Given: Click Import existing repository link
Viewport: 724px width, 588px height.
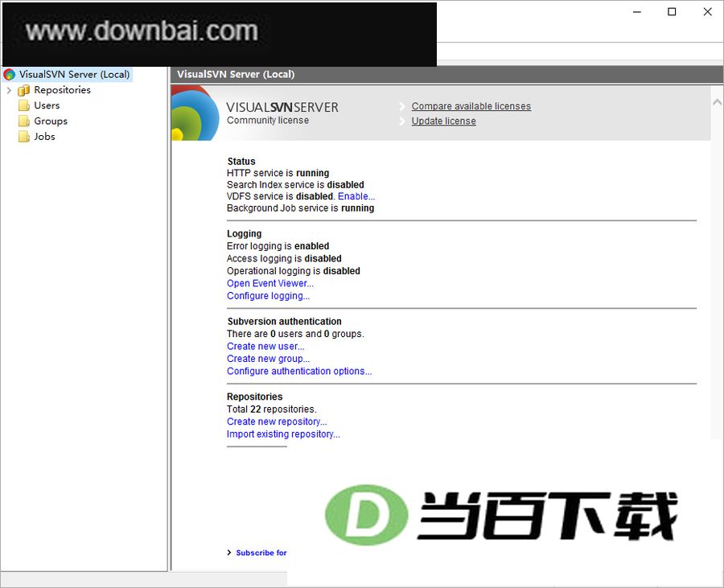Looking at the screenshot, I should (283, 434).
